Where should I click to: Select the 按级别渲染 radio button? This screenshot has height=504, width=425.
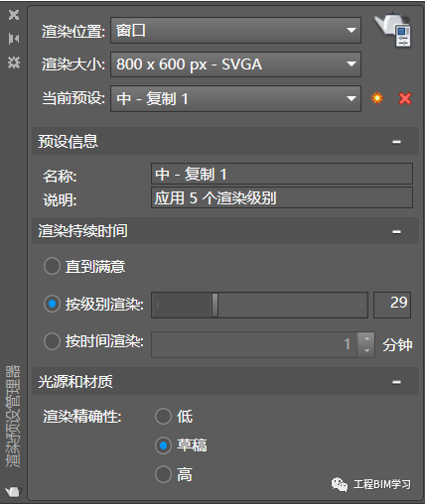click(52, 304)
